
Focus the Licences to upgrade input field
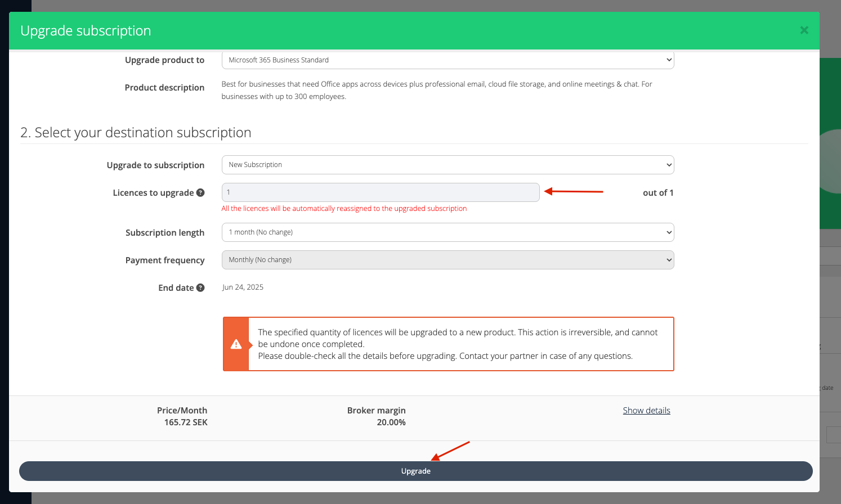pyautogui.click(x=381, y=192)
